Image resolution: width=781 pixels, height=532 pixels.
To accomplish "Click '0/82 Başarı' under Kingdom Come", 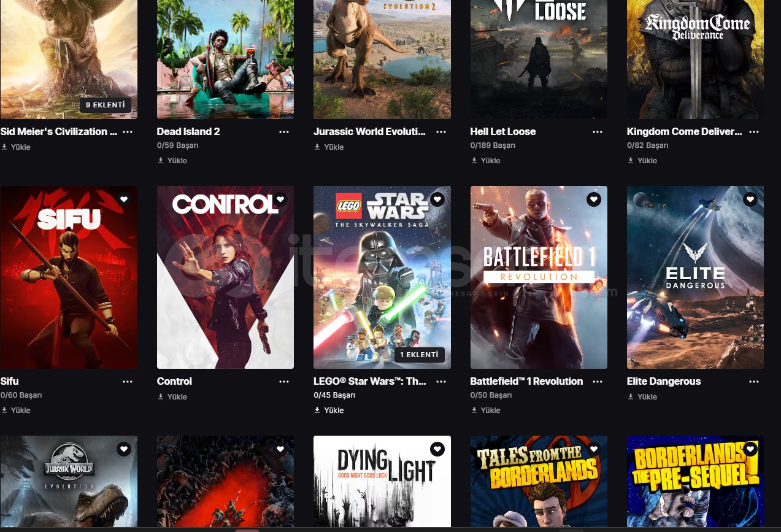I will point(648,145).
